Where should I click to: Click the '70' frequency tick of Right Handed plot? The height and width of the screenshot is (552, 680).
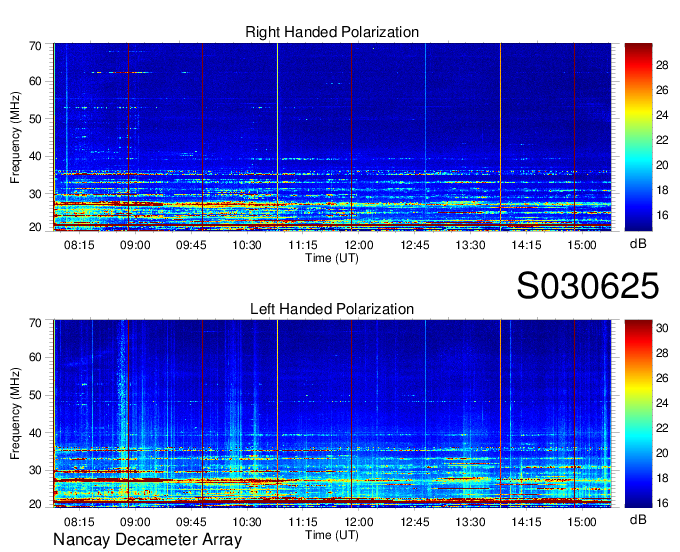pyautogui.click(x=35, y=46)
